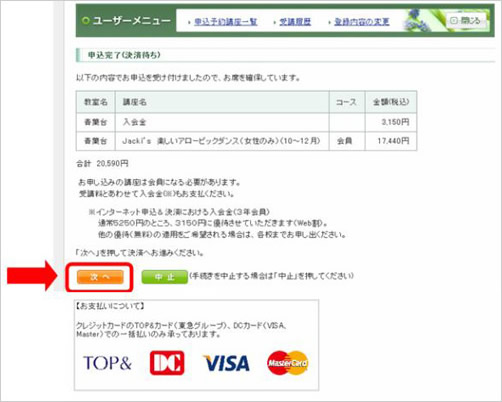This screenshot has height=402, width=502.
Task: Open the 受講履歴 link
Action: (295, 22)
